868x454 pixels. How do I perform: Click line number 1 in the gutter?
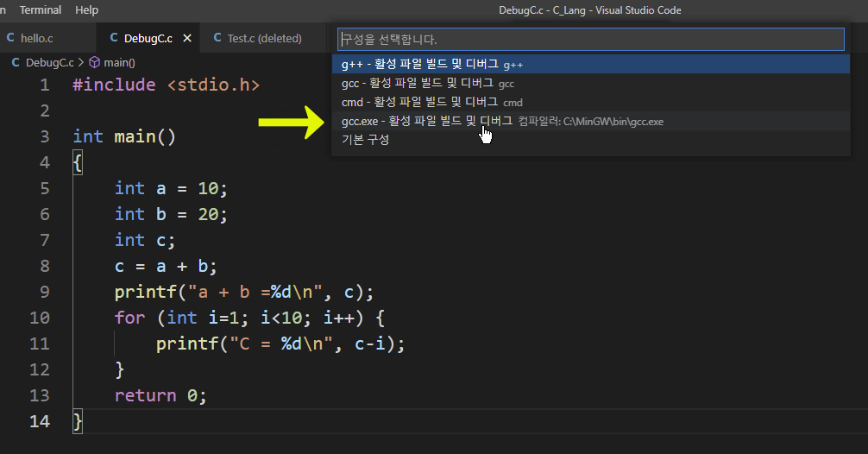point(44,85)
